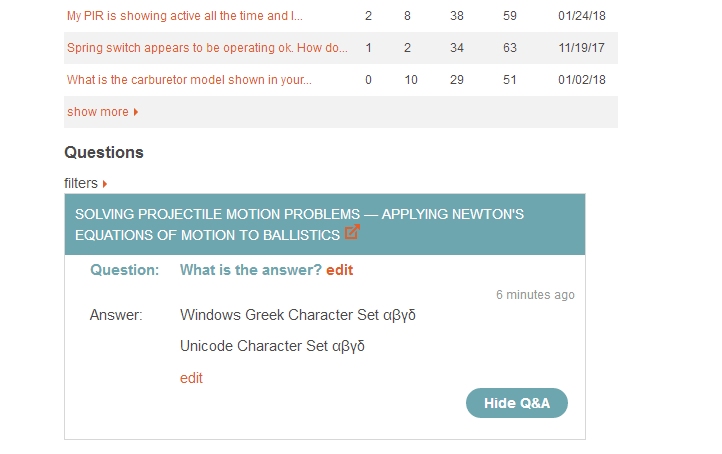This screenshot has width=722, height=454.
Task: Click the '6 minutes ago' timestamp
Action: tap(535, 295)
